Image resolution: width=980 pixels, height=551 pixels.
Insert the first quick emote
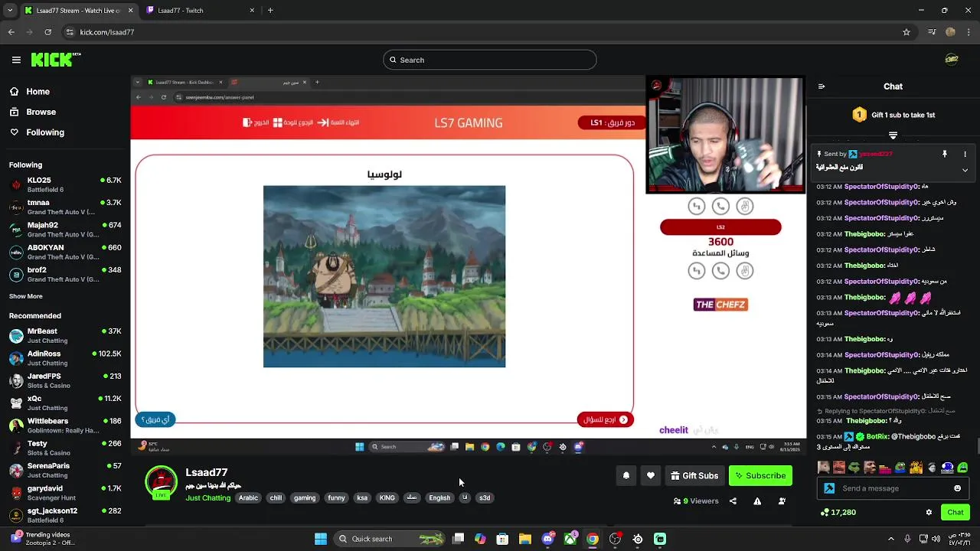823,467
